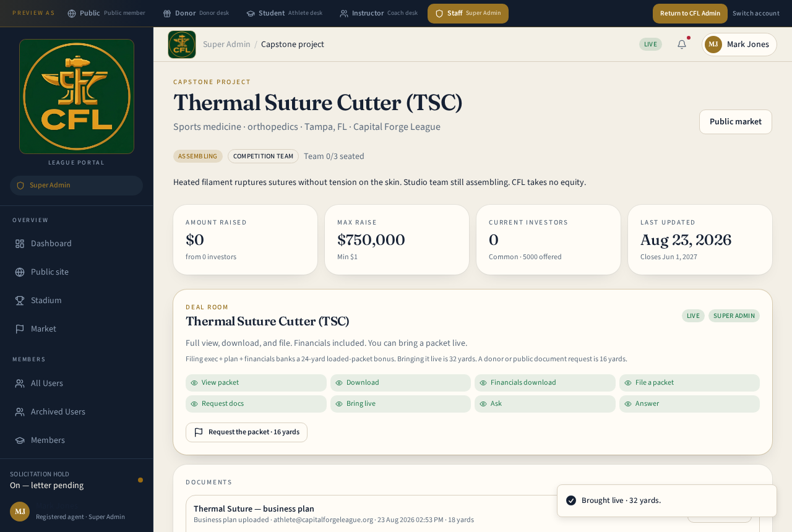Click the Brought live toast notification
The width and height of the screenshot is (792, 532).
(667, 500)
